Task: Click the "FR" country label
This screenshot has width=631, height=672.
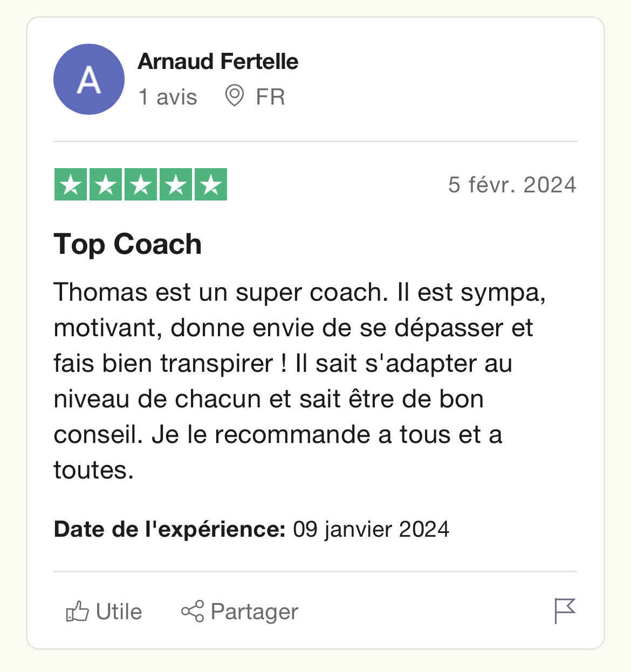Action: click(x=270, y=97)
